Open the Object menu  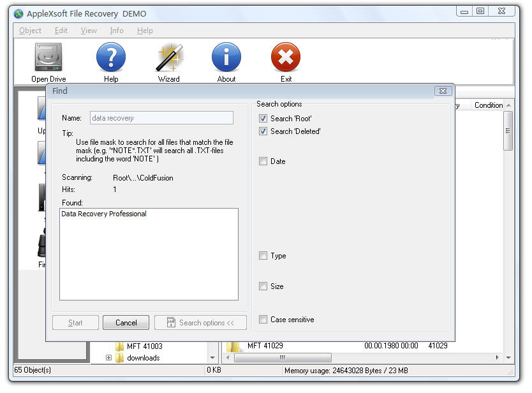pyautogui.click(x=30, y=31)
